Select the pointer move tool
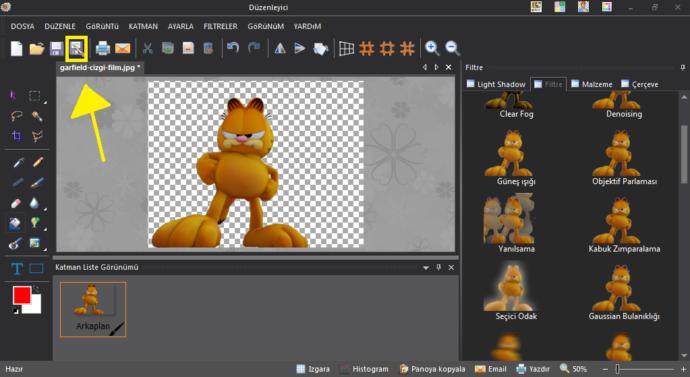This screenshot has width=690, height=377. (x=13, y=95)
